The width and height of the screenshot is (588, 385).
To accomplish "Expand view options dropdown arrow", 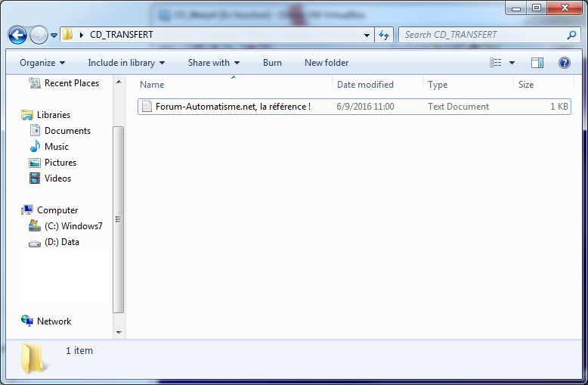I will (x=512, y=63).
